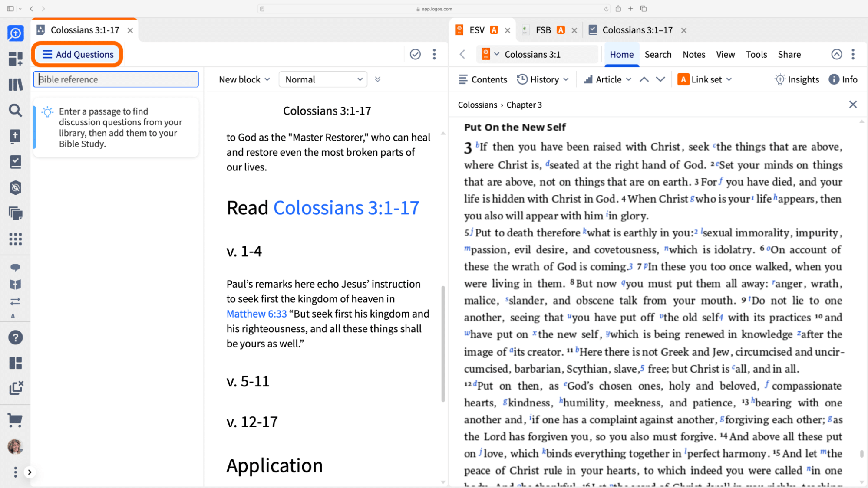Select the Home ribbon tab
868x488 pixels.
click(621, 54)
